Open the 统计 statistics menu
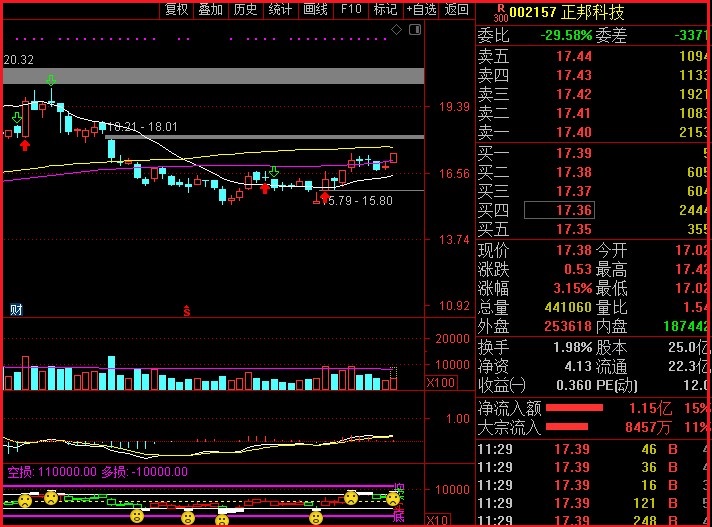The width and height of the screenshot is (712, 527). click(x=281, y=10)
